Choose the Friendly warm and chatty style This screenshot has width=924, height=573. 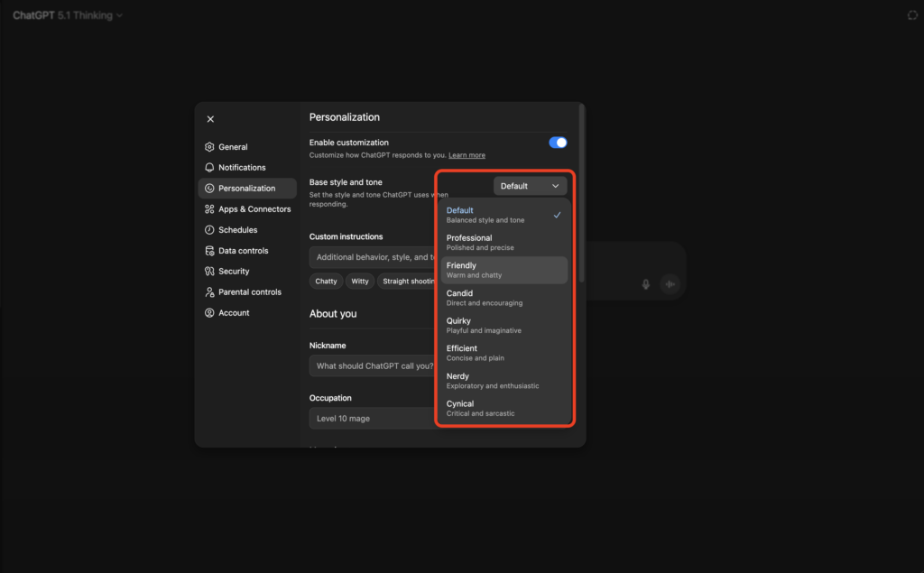tap(504, 270)
